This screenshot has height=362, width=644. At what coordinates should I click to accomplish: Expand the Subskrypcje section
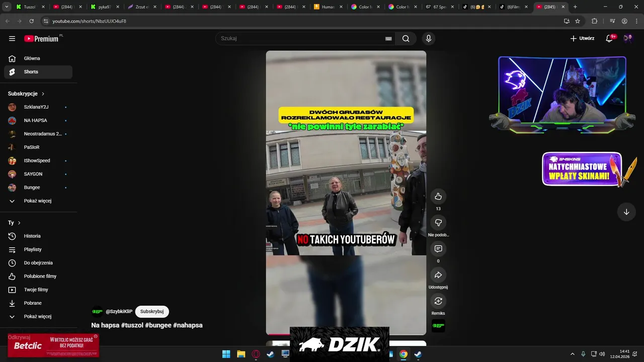[26, 94]
